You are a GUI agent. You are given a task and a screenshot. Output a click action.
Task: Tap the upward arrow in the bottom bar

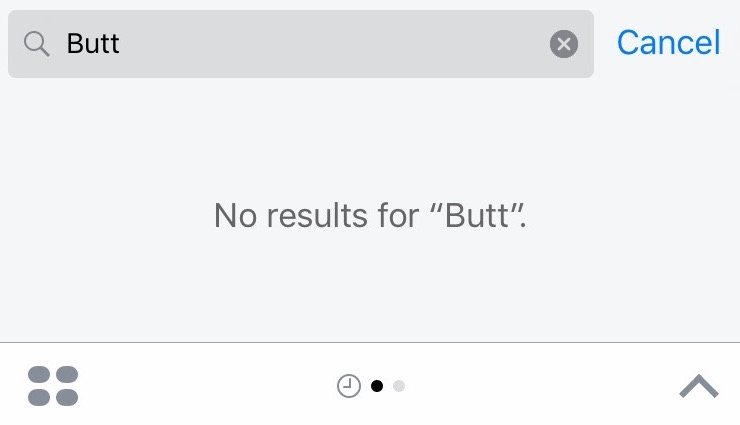(698, 386)
